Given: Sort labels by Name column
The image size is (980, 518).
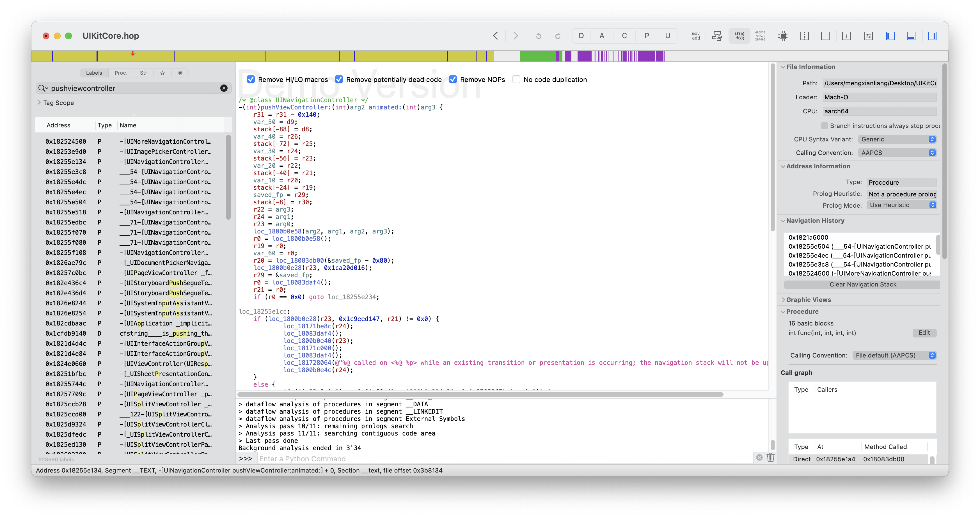Looking at the screenshot, I should [167, 125].
